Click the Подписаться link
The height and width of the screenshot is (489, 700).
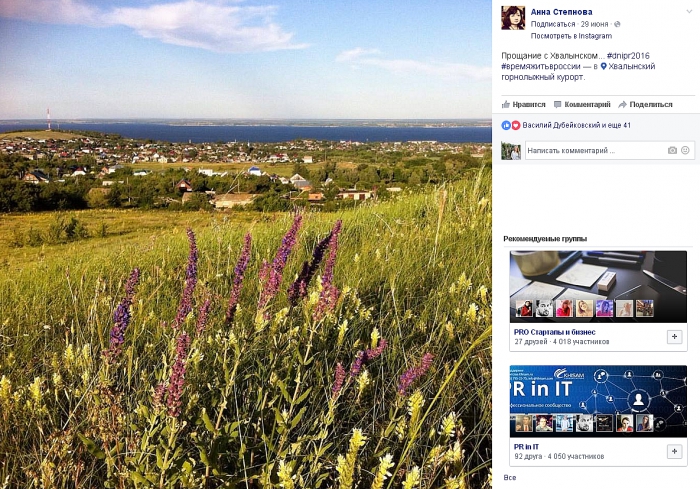click(x=553, y=24)
